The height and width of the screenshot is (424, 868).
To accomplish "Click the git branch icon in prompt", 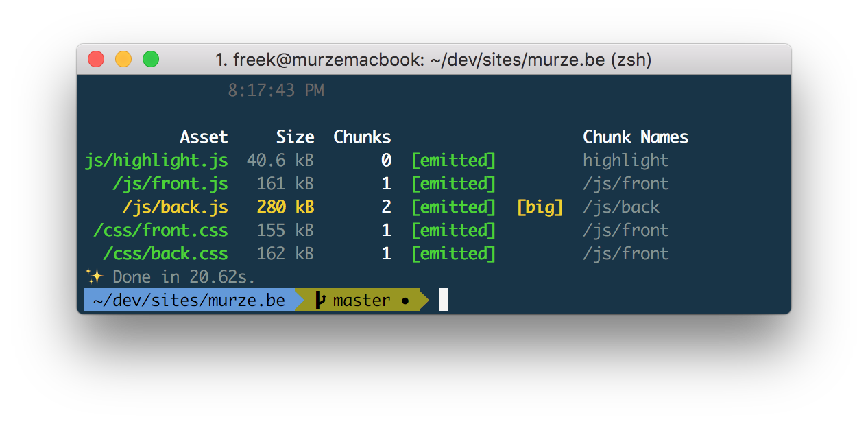I will click(x=320, y=301).
